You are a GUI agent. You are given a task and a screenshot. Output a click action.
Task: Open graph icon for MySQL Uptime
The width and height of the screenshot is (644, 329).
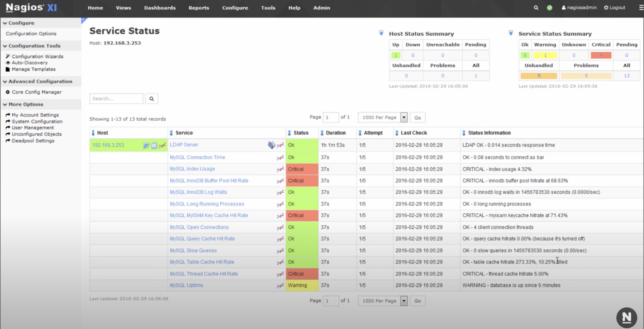click(x=280, y=286)
